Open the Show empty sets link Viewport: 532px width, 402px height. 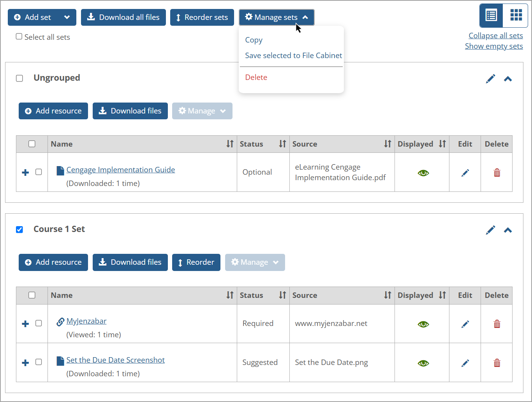pos(494,46)
